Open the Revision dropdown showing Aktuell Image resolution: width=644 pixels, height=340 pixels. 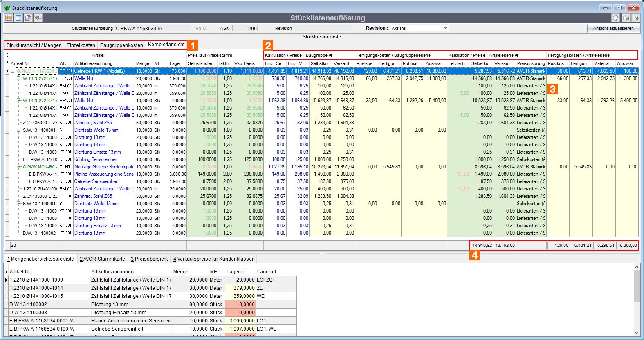click(445, 28)
